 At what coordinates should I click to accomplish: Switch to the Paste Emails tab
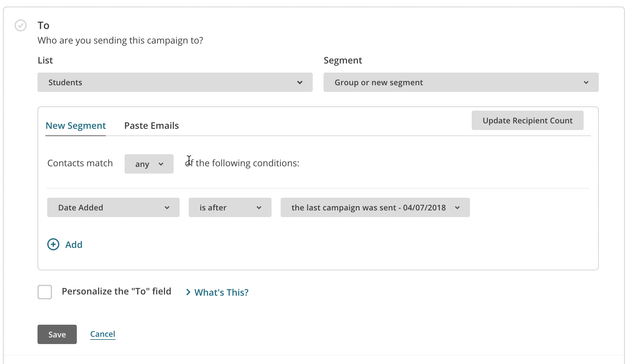151,125
